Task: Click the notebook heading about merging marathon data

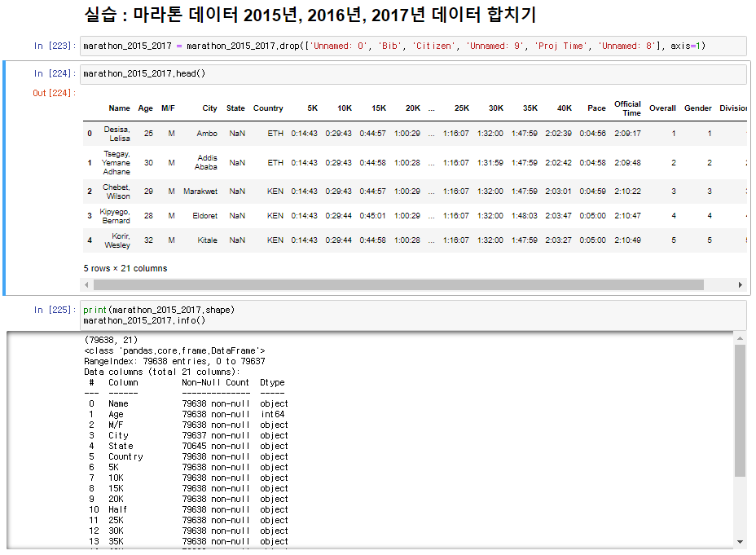Action: pyautogui.click(x=310, y=15)
